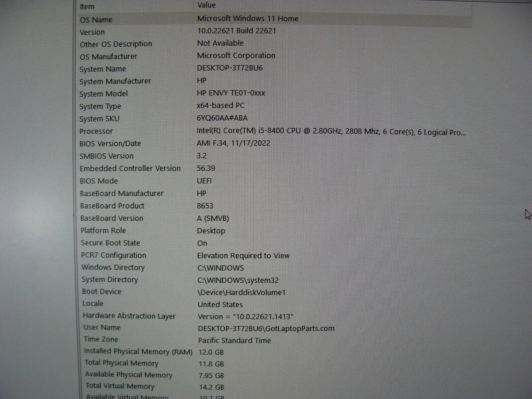
Task: Click the Value column header
Action: click(x=206, y=5)
